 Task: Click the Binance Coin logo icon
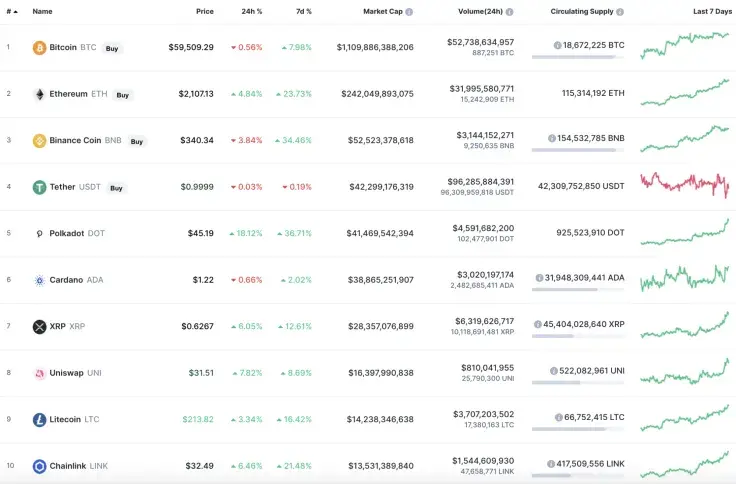[x=40, y=141]
